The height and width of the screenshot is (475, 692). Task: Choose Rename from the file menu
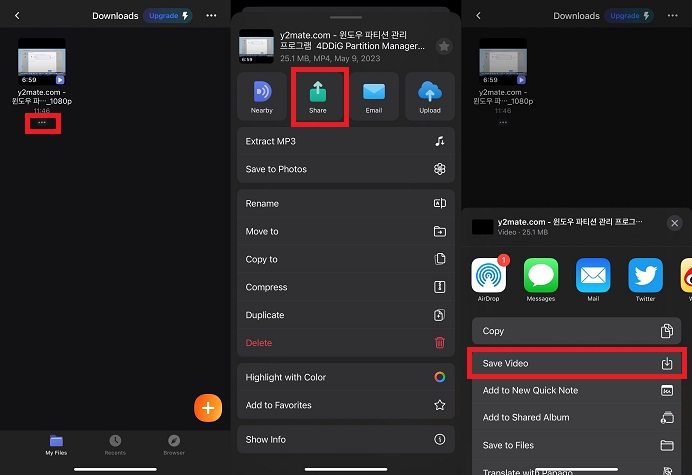click(346, 204)
